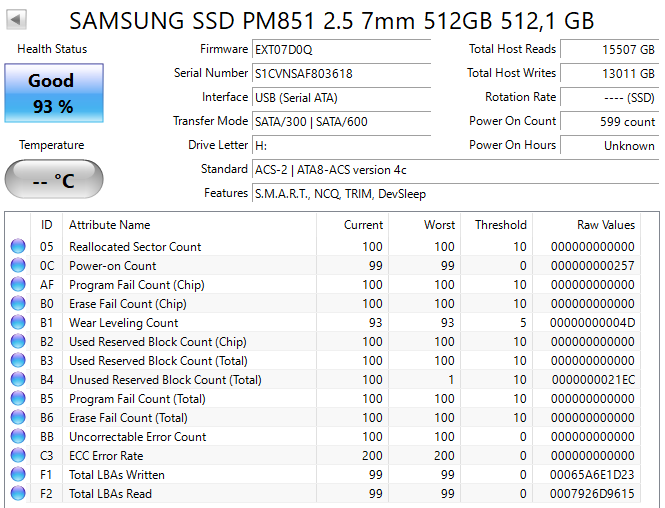Click the disk title SAMSUNG SSD PM851

[x=332, y=21]
